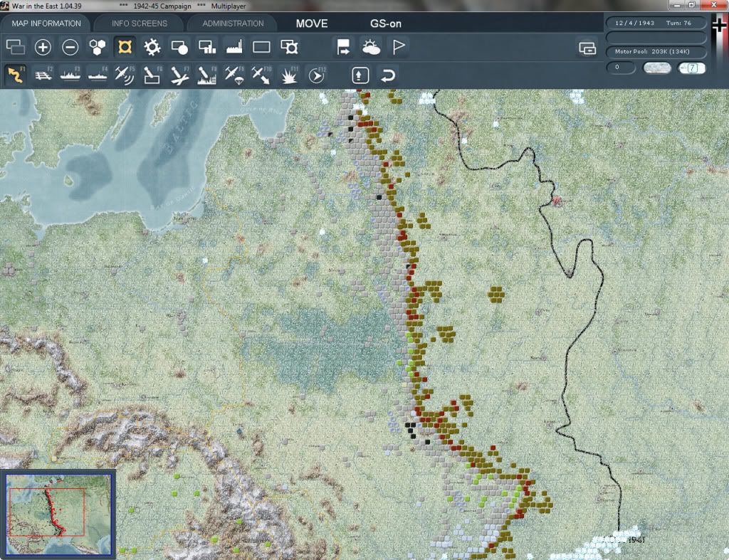Zoom in the map with the plus icon
The image size is (729, 560).
(43, 47)
